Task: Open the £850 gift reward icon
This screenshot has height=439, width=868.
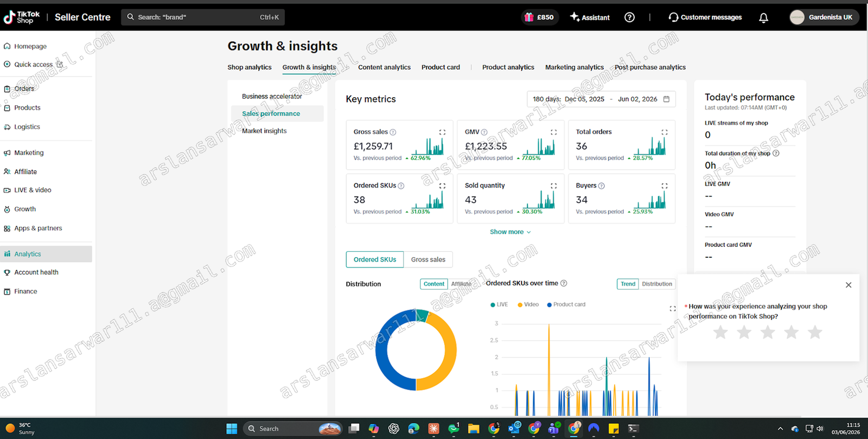Action: pyautogui.click(x=529, y=17)
